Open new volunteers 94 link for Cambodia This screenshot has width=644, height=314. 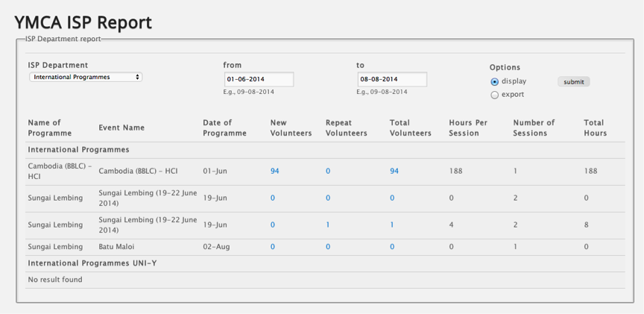[x=275, y=171]
